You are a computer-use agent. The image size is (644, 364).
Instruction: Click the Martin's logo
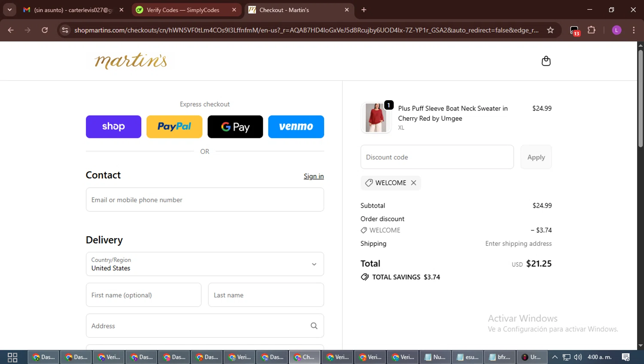[x=131, y=61]
